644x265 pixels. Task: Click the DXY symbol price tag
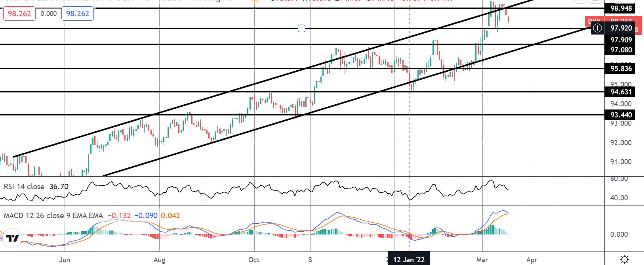click(594, 20)
